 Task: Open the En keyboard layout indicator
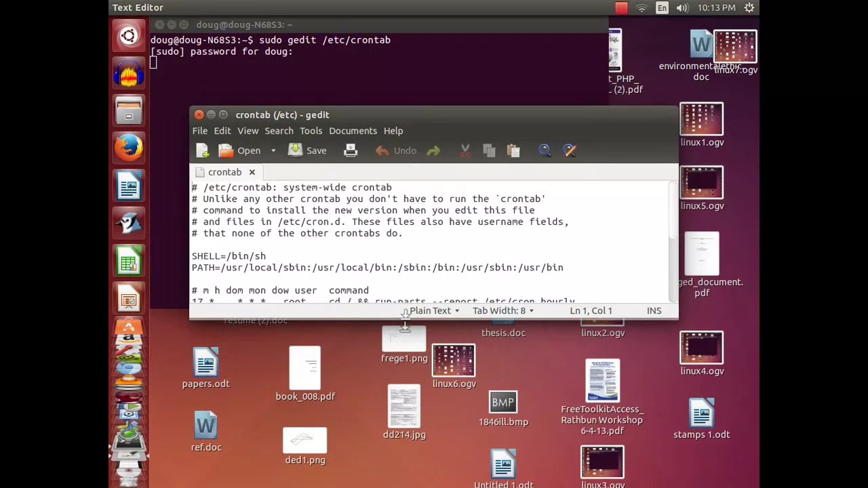662,7
